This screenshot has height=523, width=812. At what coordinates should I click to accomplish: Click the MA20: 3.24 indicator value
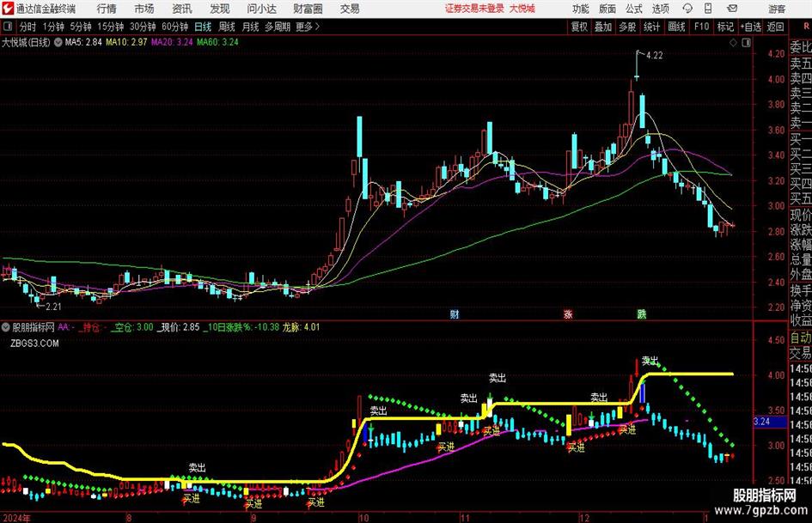click(x=172, y=42)
